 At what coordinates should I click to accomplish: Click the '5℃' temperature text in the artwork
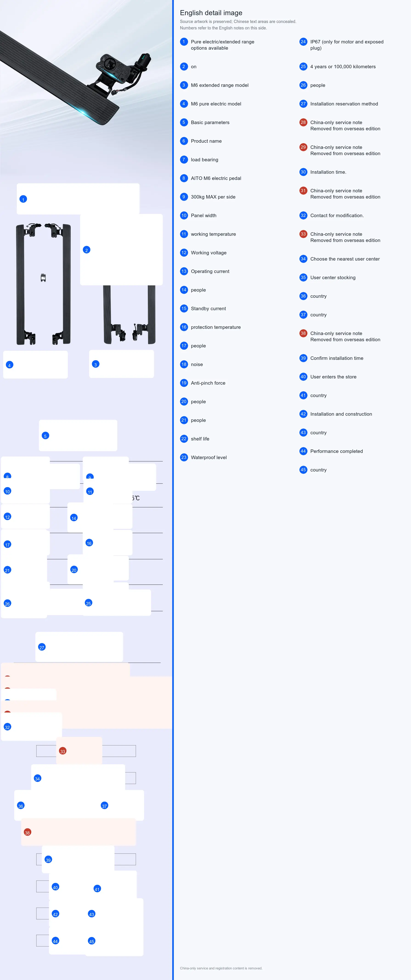(x=136, y=498)
